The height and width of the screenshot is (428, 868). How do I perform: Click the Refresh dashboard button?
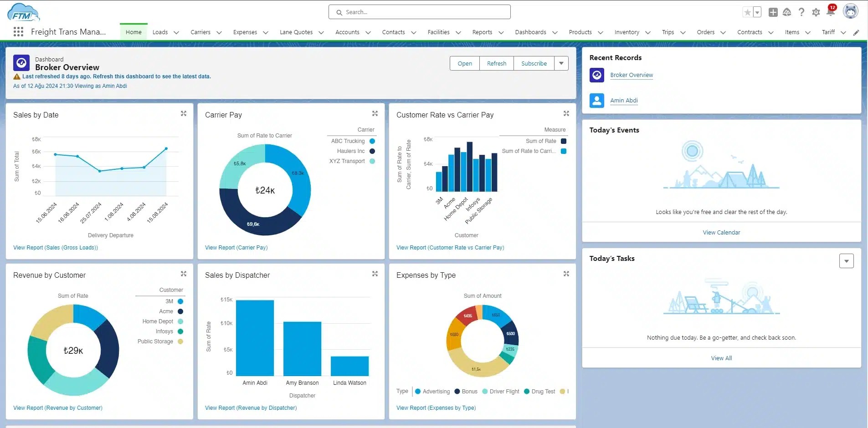496,63
